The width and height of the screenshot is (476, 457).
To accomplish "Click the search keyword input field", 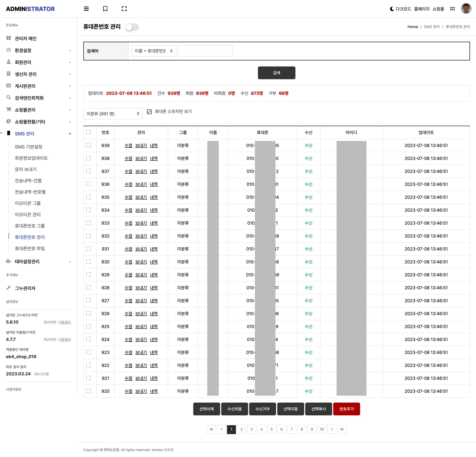I will coord(205,51).
